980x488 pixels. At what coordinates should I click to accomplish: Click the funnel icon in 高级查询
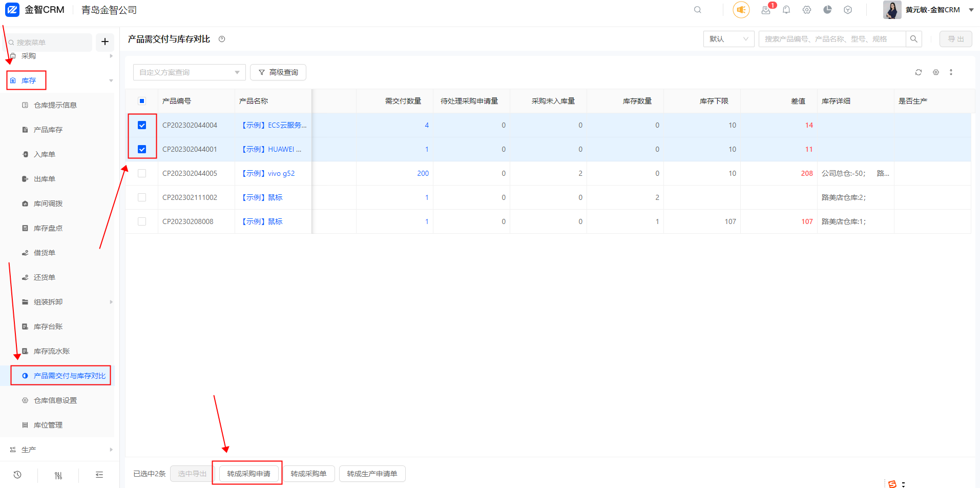(262, 72)
